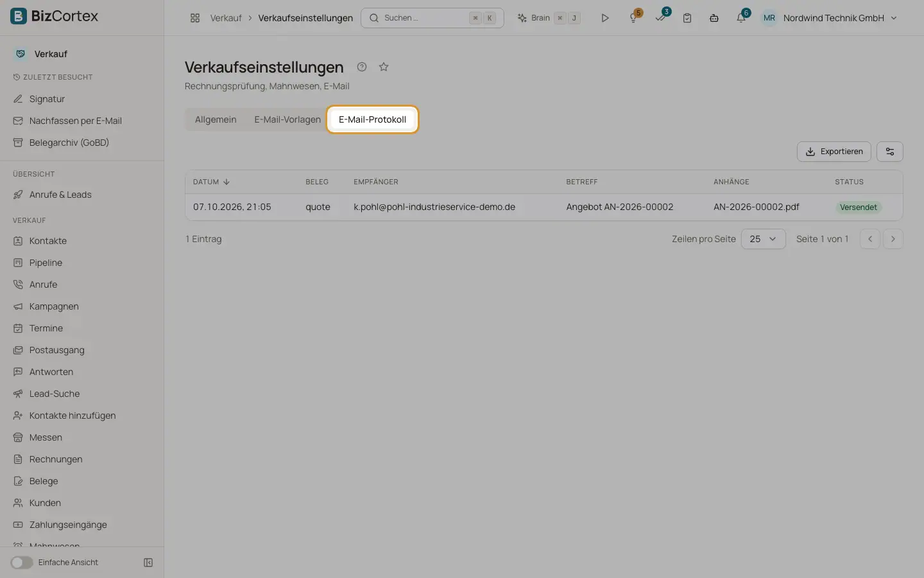Click the Versendet status badge

pyautogui.click(x=859, y=207)
